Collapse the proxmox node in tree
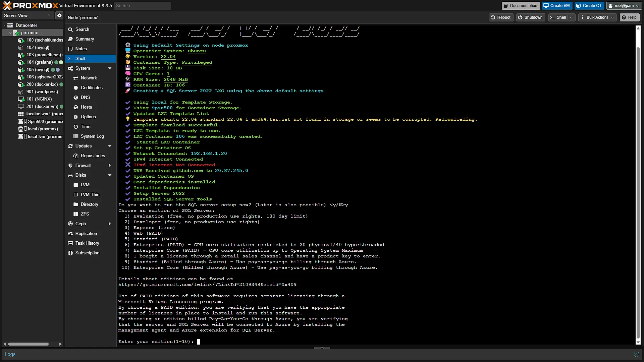Viewport: 644px width, 362px height. tap(10, 33)
